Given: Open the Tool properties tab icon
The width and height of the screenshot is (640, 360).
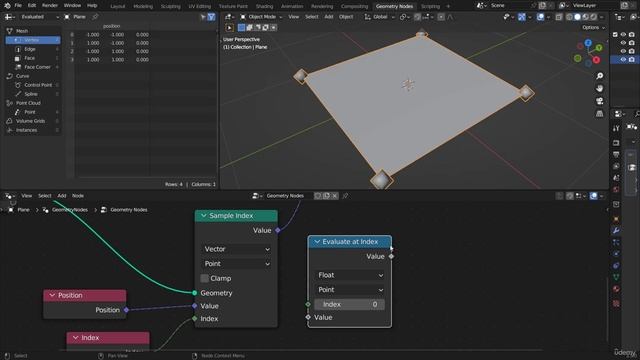Looking at the screenshot, I should [616, 128].
